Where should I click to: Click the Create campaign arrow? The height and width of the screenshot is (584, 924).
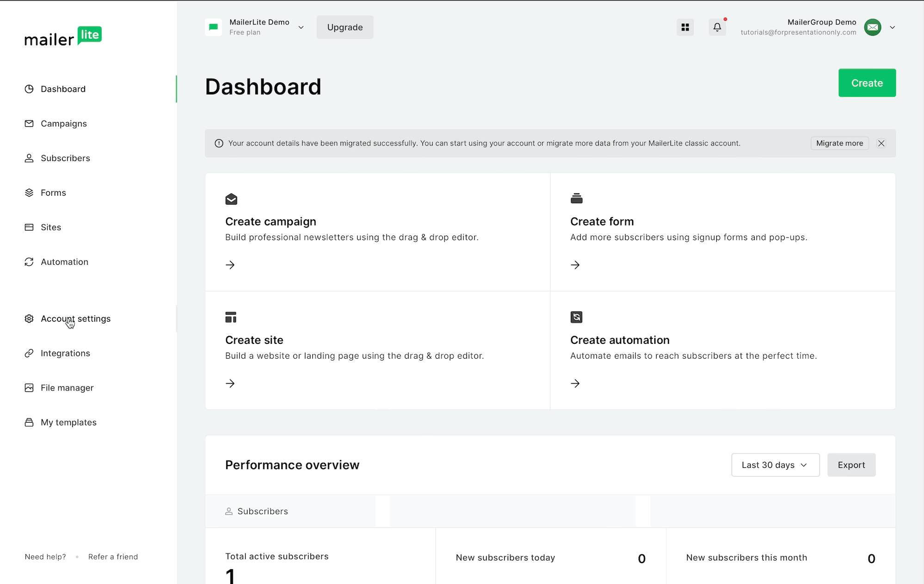point(230,265)
